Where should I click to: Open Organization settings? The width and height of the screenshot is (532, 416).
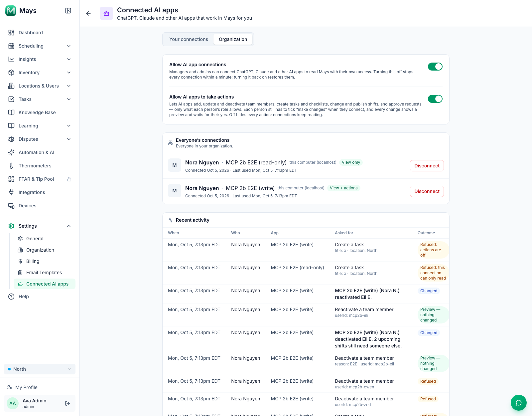[45, 250]
